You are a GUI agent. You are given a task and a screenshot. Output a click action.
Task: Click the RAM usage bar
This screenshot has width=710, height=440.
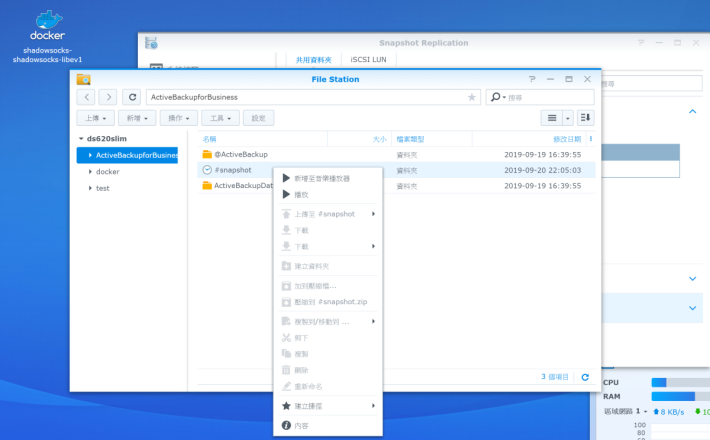point(681,397)
